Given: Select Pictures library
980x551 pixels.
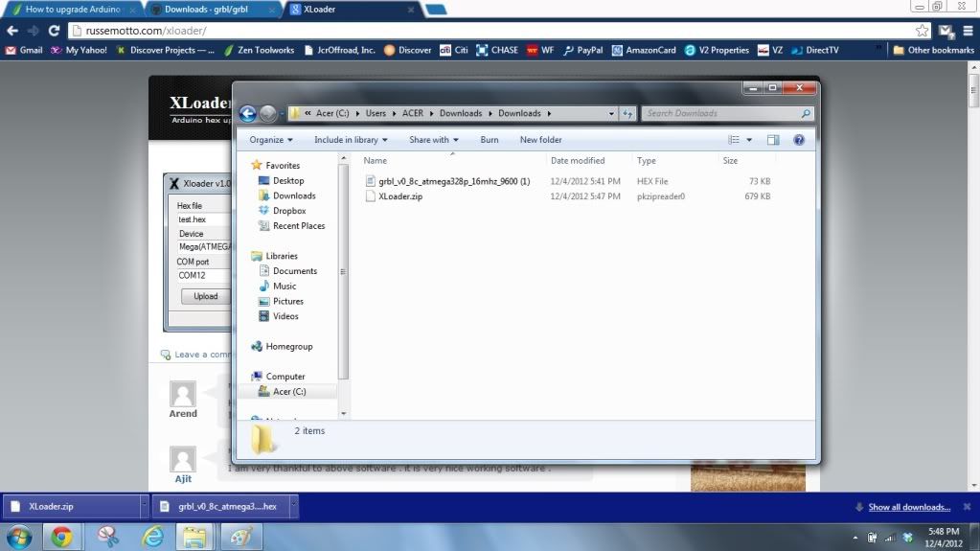Looking at the screenshot, I should pyautogui.click(x=287, y=301).
